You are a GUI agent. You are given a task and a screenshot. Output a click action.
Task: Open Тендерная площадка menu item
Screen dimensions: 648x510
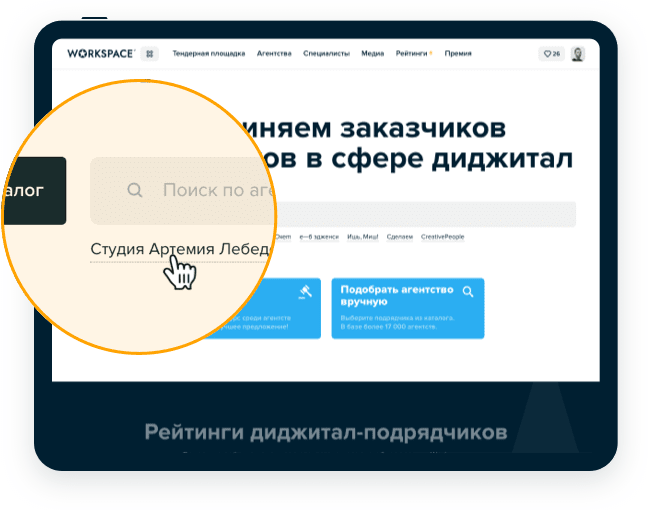pos(209,54)
